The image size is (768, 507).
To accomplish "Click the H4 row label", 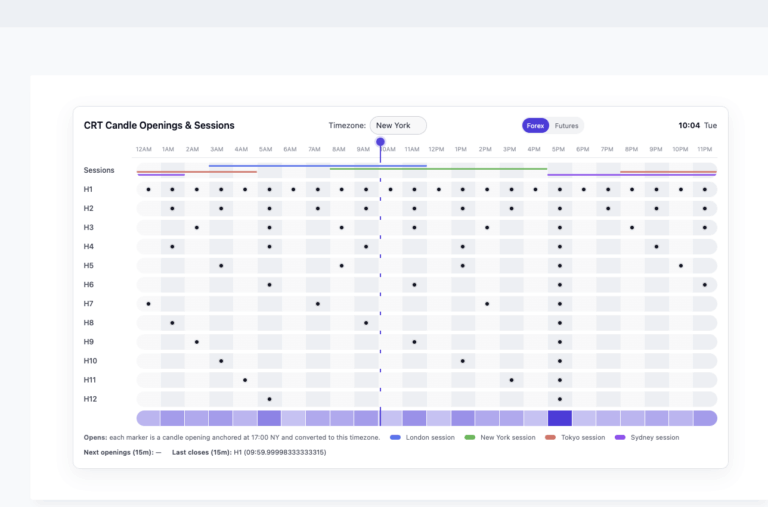I will coord(89,246).
